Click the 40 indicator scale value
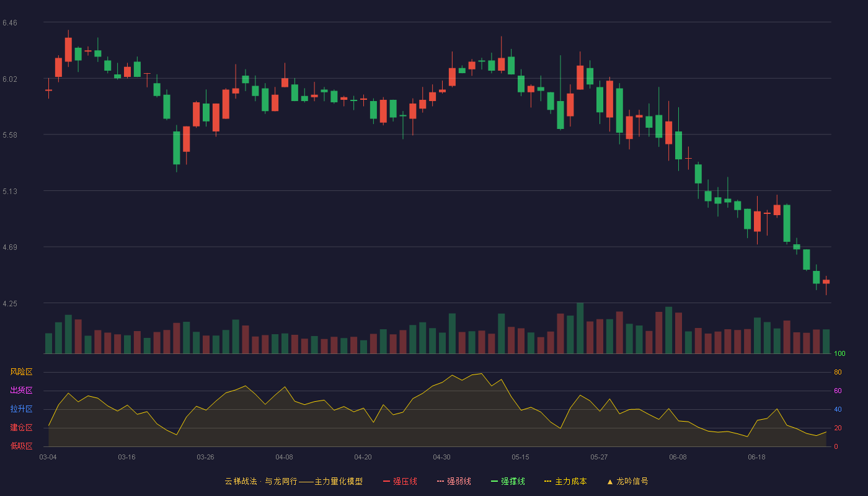 (x=838, y=410)
